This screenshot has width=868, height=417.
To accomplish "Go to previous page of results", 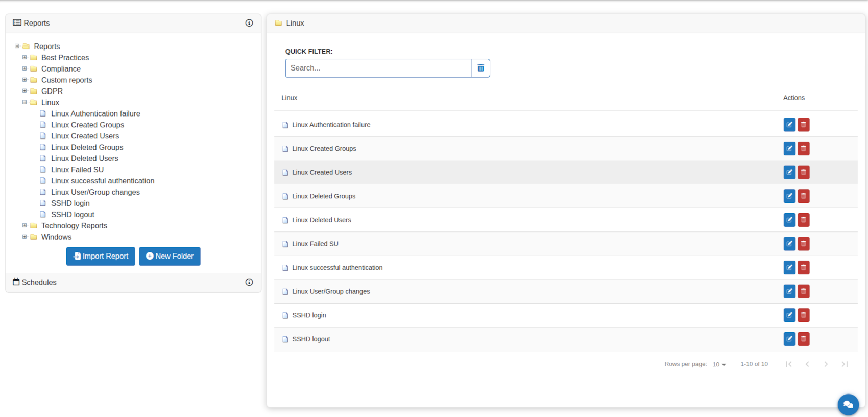I will [807, 364].
